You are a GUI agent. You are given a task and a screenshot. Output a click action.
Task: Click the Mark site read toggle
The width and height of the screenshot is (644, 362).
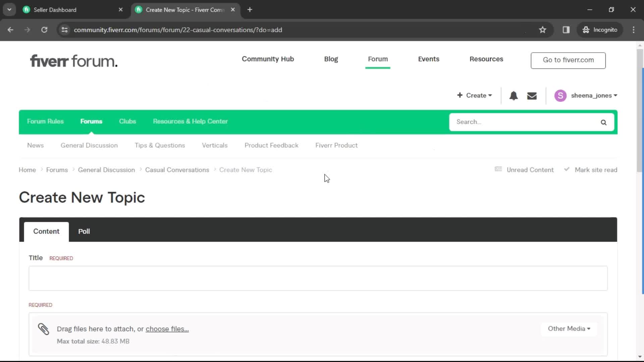(x=591, y=170)
